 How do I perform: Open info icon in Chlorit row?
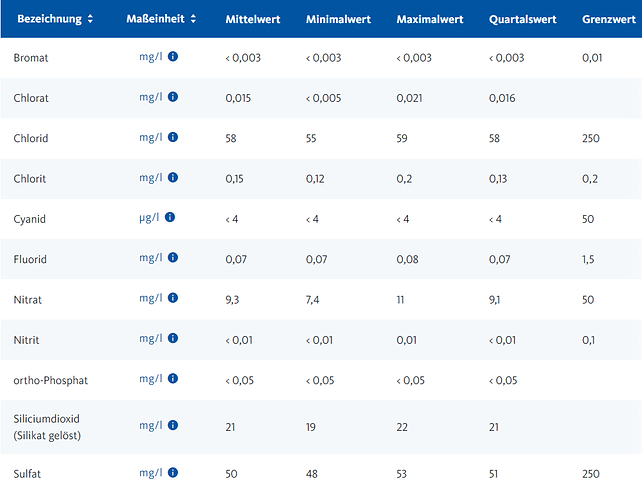(173, 177)
